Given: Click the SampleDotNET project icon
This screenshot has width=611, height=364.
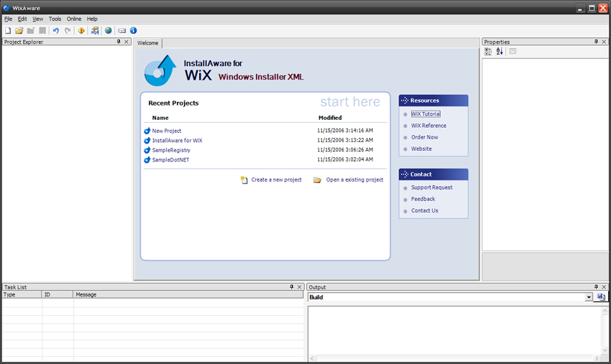Looking at the screenshot, I should point(147,159).
